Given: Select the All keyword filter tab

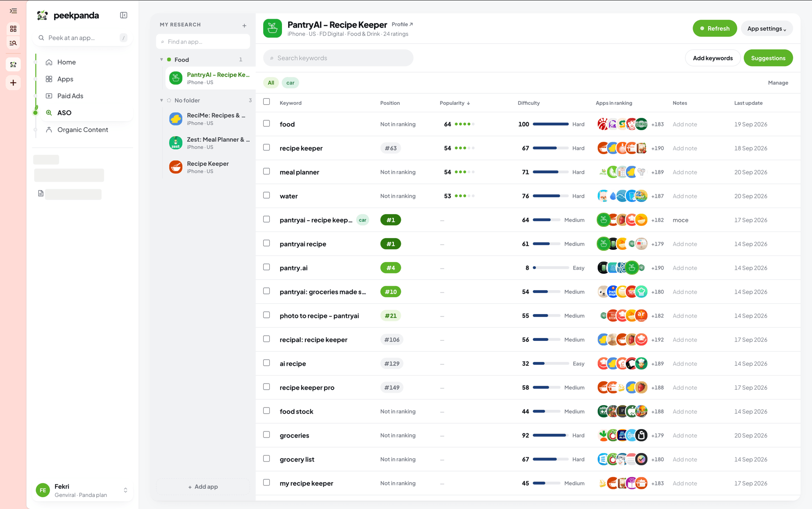Looking at the screenshot, I should (x=271, y=83).
